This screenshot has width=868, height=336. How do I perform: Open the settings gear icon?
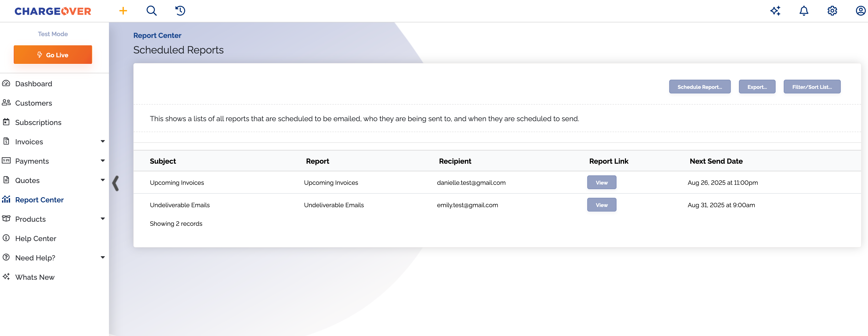[832, 11]
